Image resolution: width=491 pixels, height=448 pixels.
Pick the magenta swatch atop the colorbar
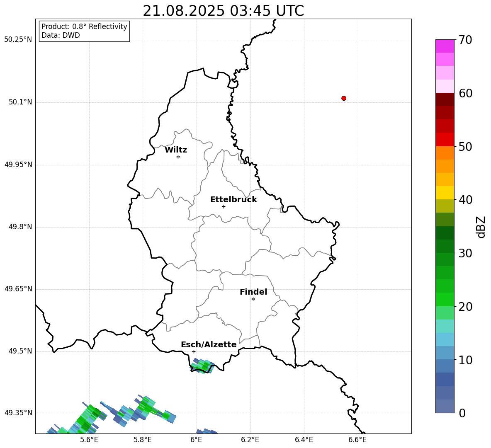[445, 46]
